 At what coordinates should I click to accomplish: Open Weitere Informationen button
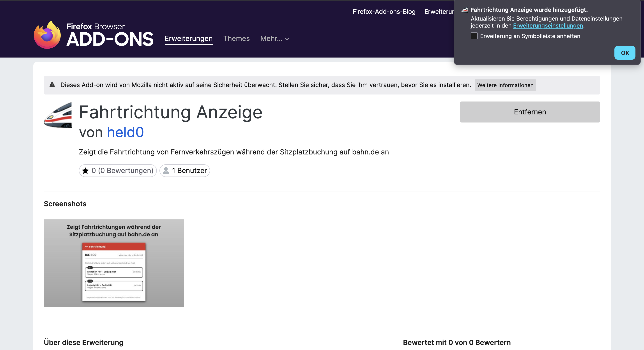pos(505,85)
